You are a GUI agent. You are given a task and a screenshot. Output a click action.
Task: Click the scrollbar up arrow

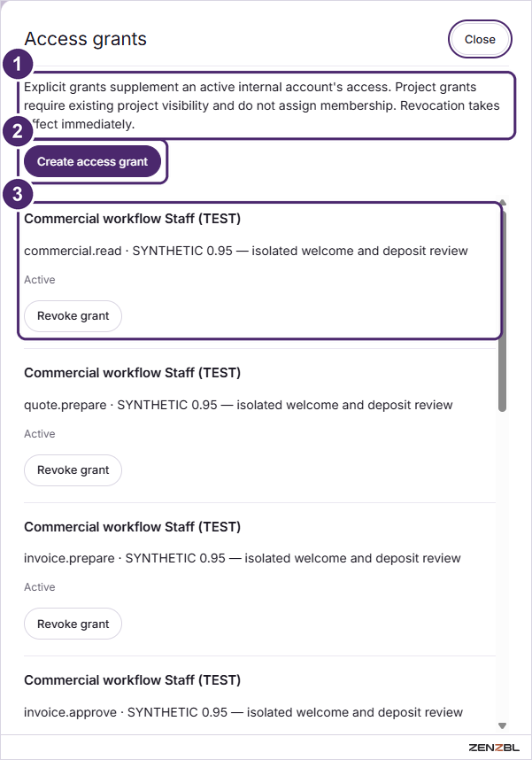pyautogui.click(x=503, y=202)
